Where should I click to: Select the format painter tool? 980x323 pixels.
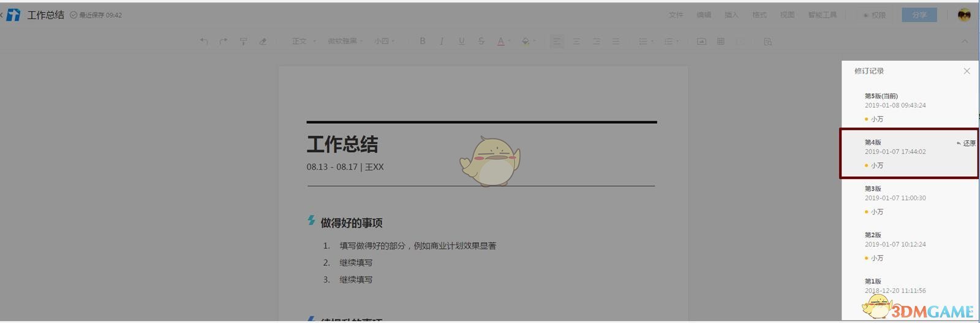(243, 41)
